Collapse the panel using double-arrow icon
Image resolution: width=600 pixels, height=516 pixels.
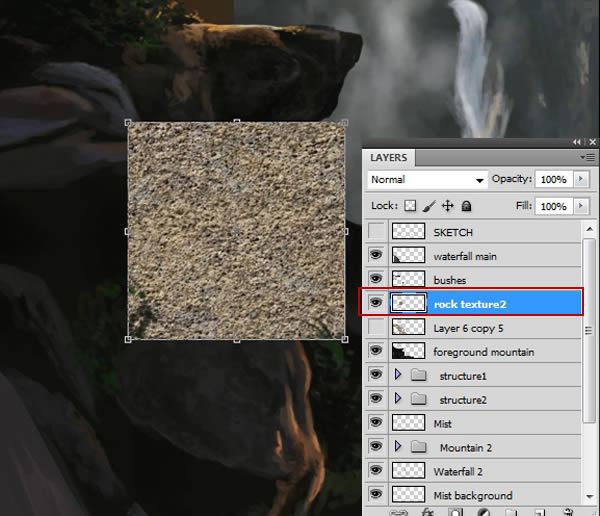click(x=577, y=142)
